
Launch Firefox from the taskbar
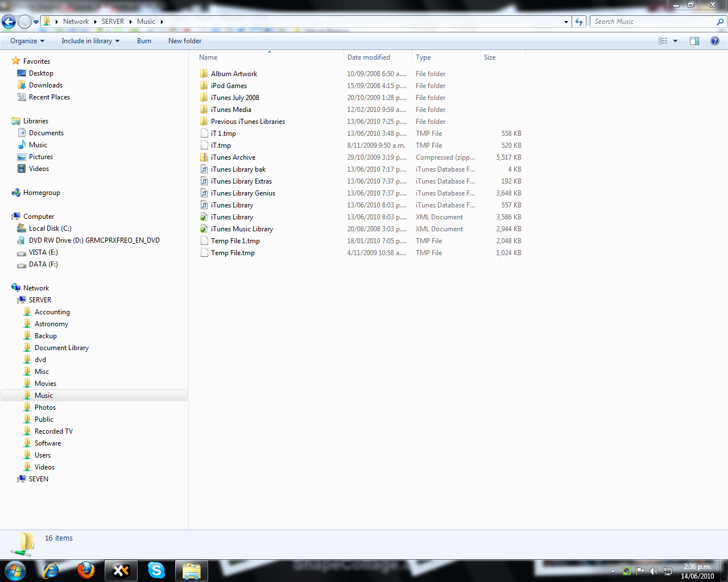86,570
